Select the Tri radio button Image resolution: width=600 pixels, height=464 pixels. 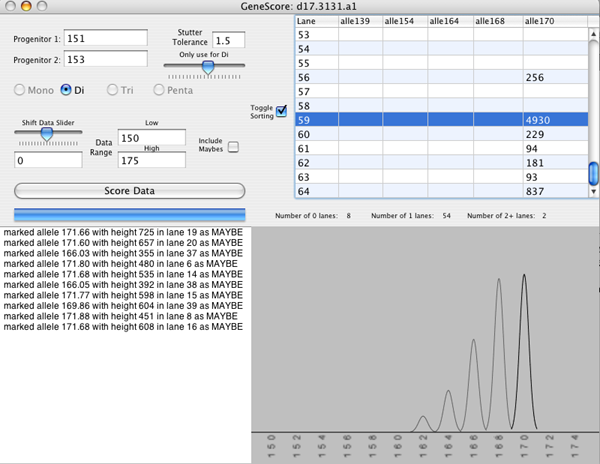pyautogui.click(x=112, y=90)
